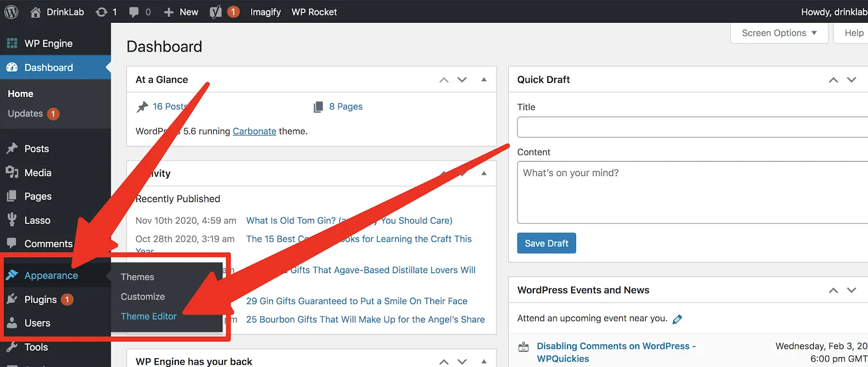Move Quick Draft widget up
The width and height of the screenshot is (868, 367).
tap(833, 80)
